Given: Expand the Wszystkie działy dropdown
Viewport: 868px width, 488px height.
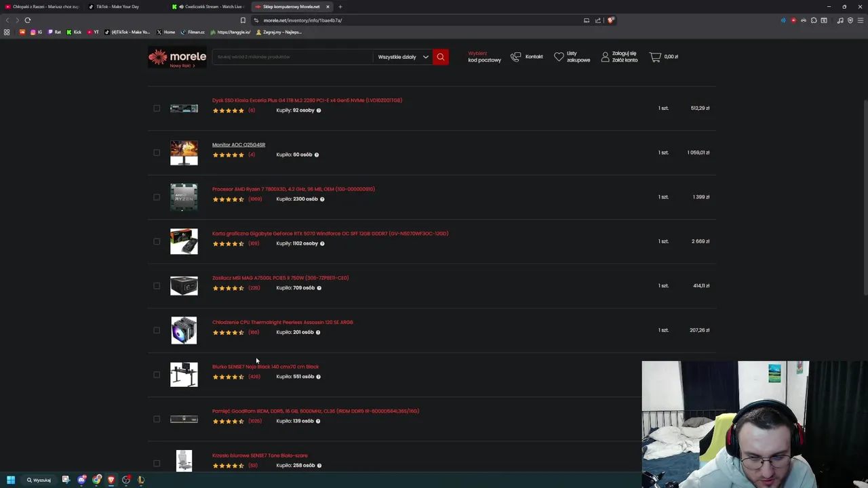Looking at the screenshot, I should [403, 57].
